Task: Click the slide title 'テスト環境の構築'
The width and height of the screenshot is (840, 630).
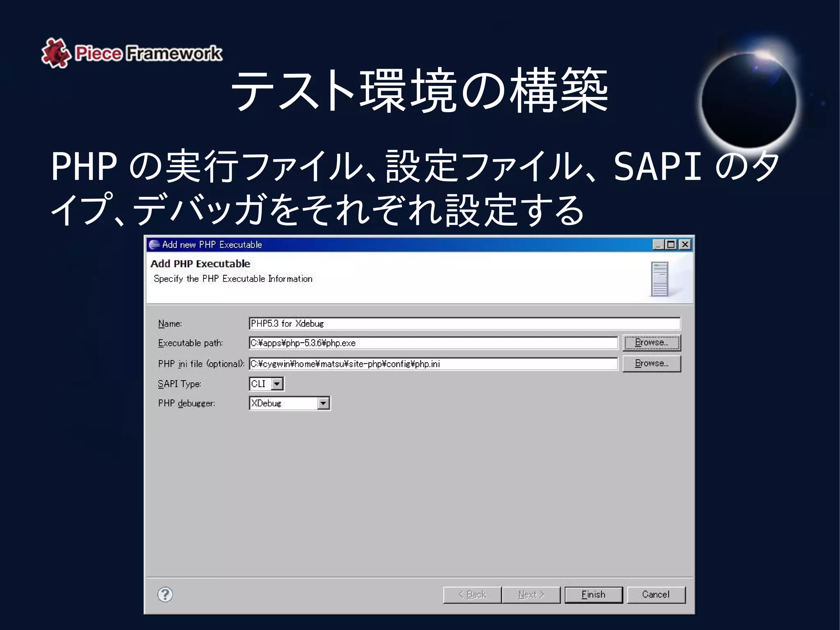Action: click(419, 91)
